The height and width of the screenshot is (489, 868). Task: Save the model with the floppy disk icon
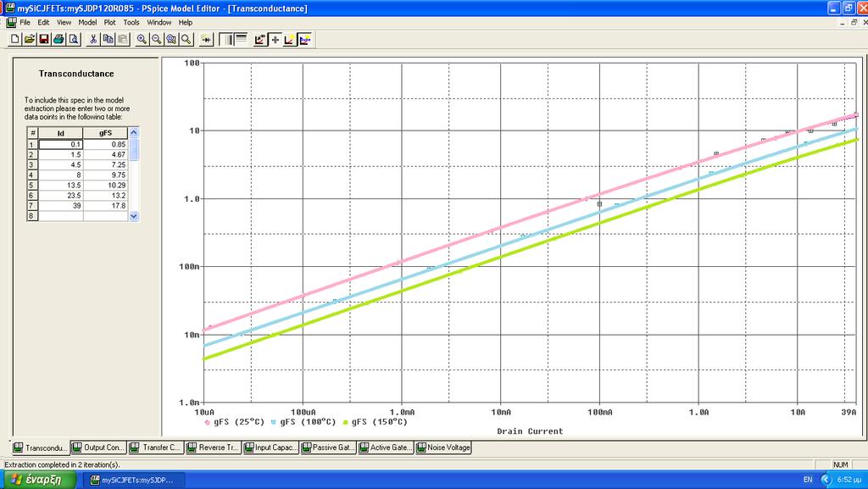pyautogui.click(x=44, y=39)
